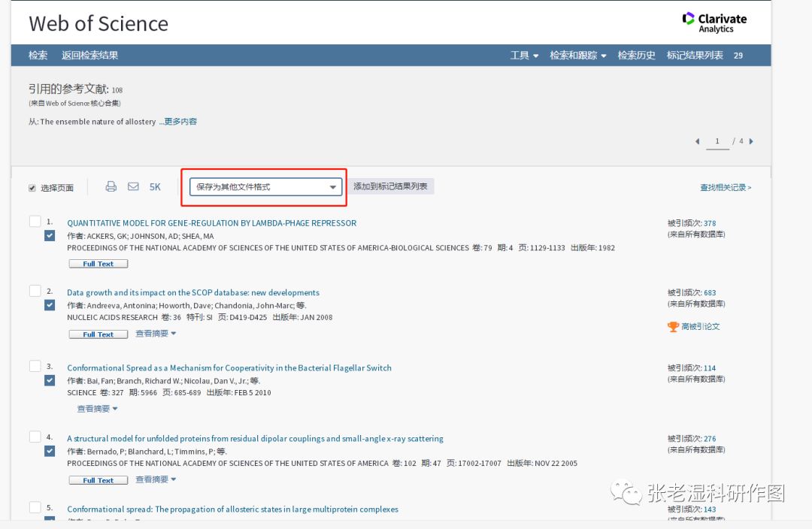Viewport: 812px width, 529px height.
Task: Open Conformational Spread Bacterial Flagellar Switch title
Action: click(229, 368)
